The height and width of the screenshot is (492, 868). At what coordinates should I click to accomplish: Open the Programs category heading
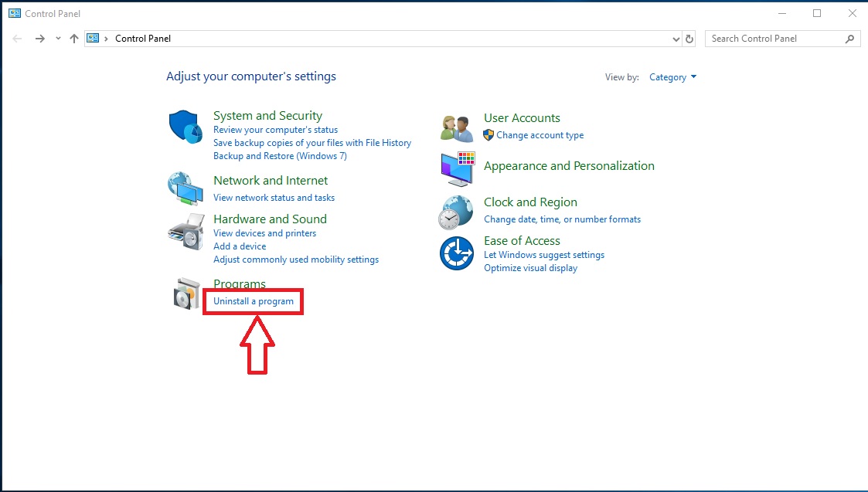coord(239,284)
